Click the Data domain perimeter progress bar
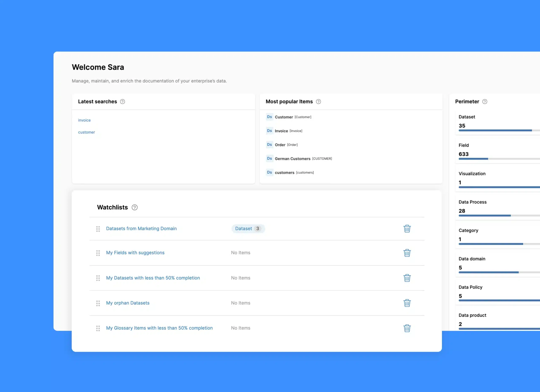The image size is (540, 392). 499,272
